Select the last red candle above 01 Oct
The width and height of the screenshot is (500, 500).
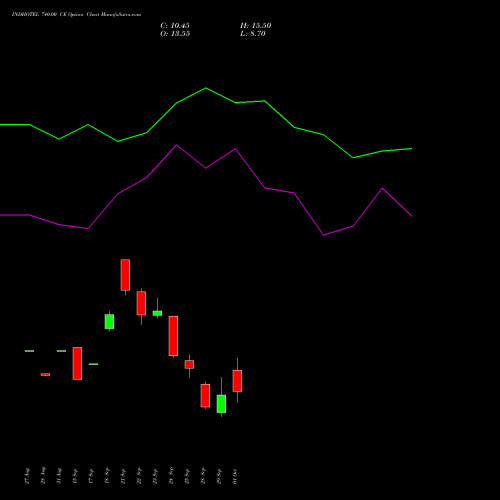tap(237, 381)
